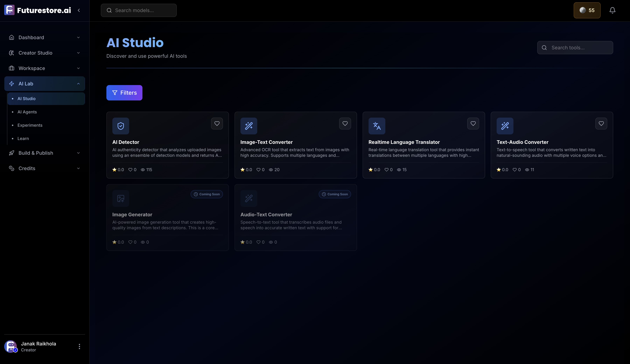The height and width of the screenshot is (364, 630).
Task: Click the Audio-Text Converter wand icon
Action: point(249,198)
